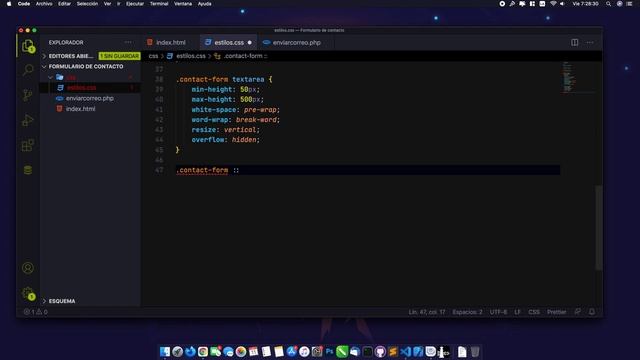Image resolution: width=640 pixels, height=360 pixels.
Task: Open Run and Debug view
Action: (x=28, y=120)
